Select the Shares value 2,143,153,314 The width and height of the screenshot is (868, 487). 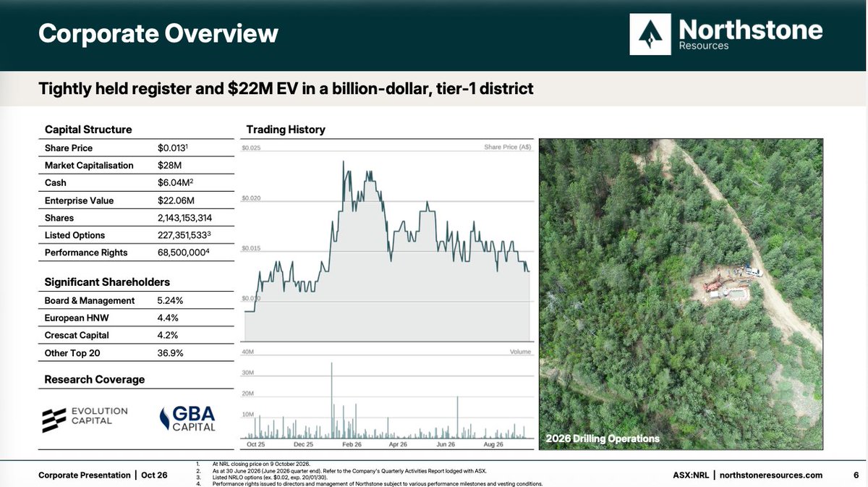tap(184, 218)
